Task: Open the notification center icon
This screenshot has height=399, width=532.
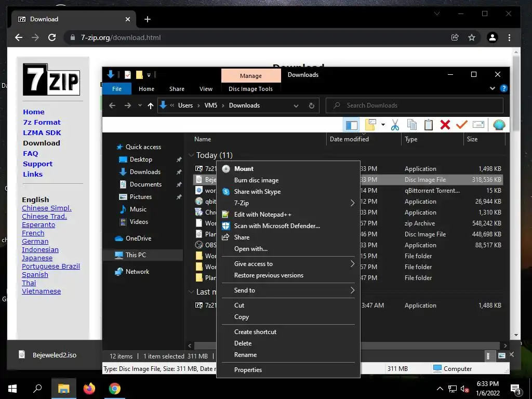Action: (x=516, y=389)
